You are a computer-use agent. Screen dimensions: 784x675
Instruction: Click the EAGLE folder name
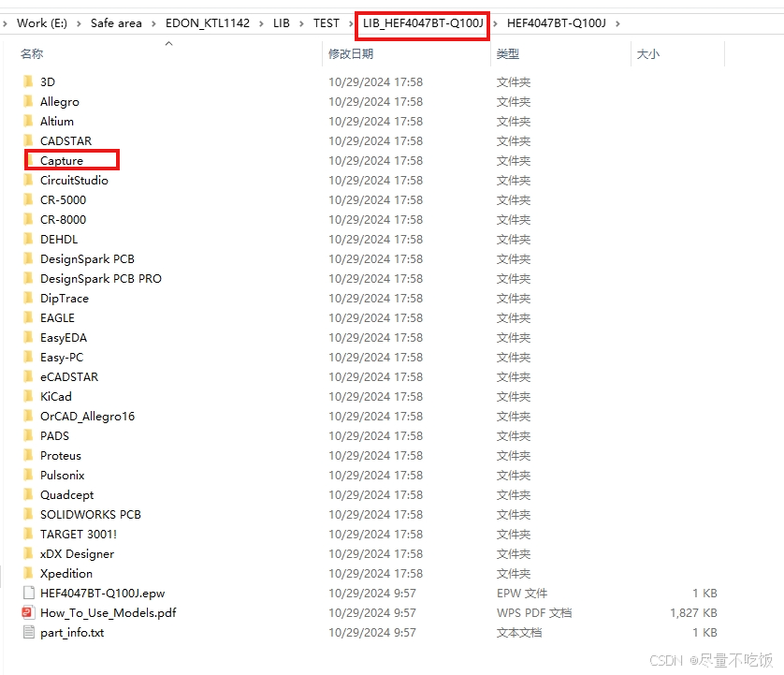[x=57, y=318]
